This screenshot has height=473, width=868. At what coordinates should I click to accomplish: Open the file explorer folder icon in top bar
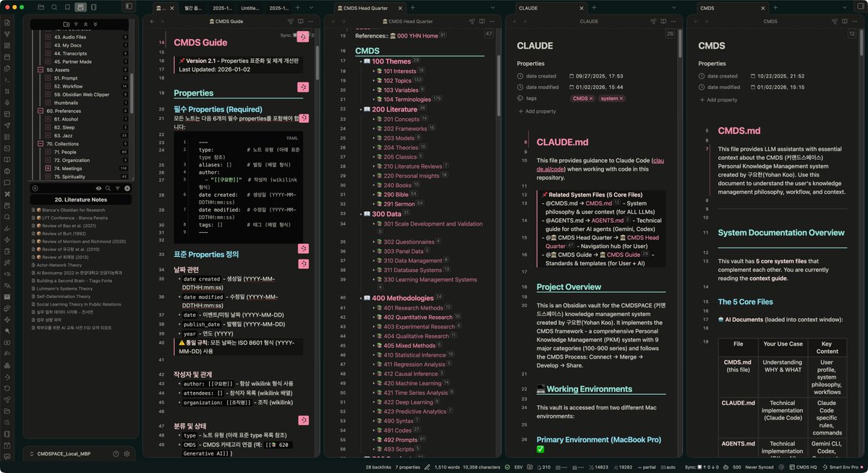pos(43,7)
